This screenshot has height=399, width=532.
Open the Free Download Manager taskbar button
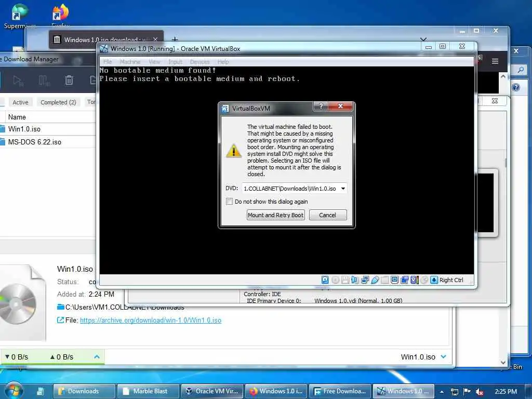tap(340, 391)
